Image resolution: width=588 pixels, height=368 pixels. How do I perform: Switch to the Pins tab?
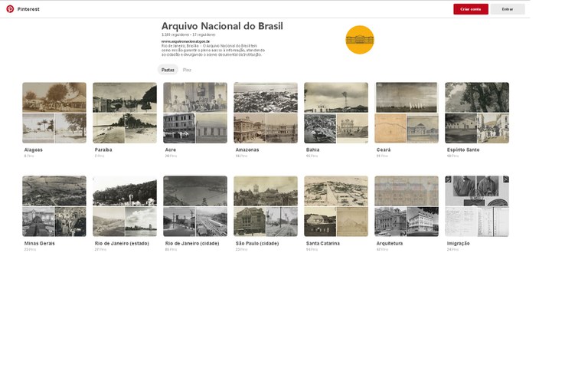coord(187,70)
